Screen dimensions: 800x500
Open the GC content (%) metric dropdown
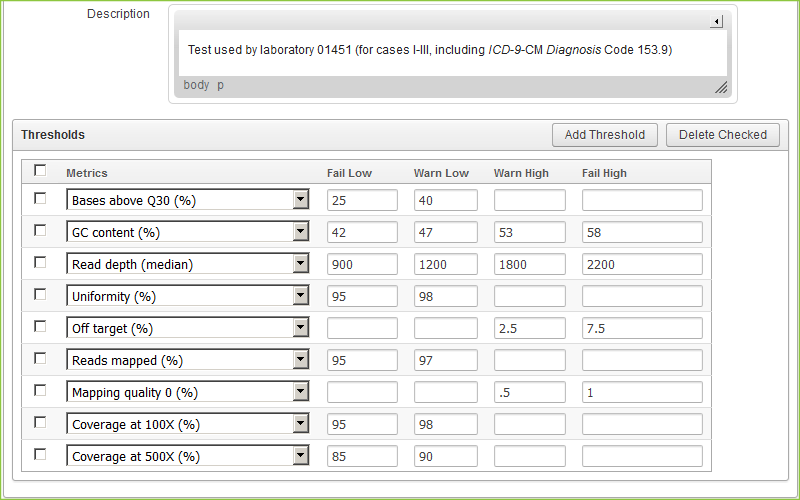pyautogui.click(x=300, y=232)
